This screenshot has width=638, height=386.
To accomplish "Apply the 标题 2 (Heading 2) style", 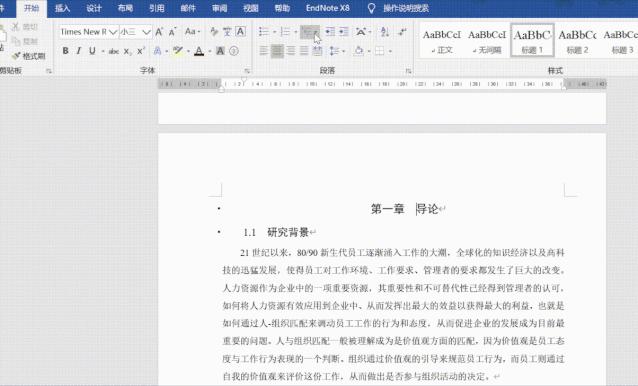I will pos(577,41).
